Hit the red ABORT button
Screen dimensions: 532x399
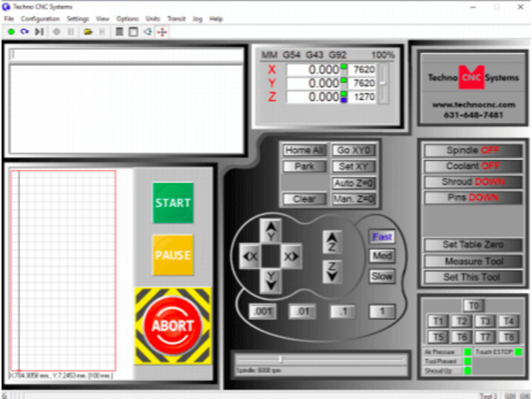point(173,326)
